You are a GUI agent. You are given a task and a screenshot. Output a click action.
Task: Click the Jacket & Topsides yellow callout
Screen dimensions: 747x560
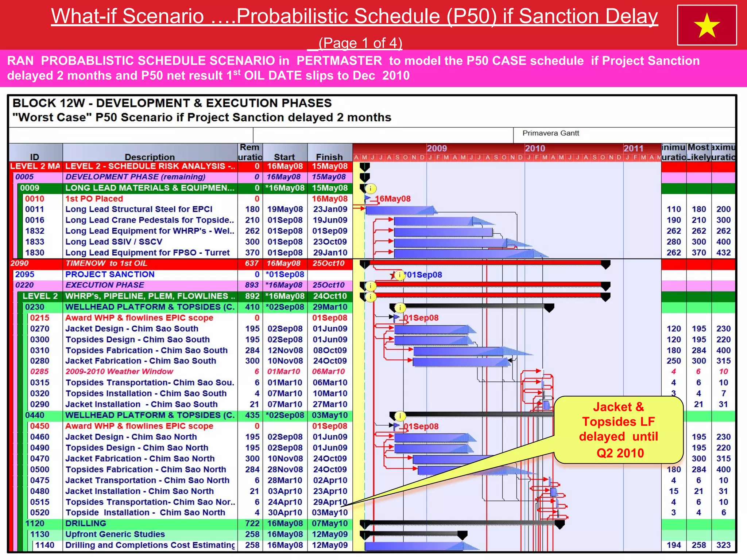pyautogui.click(x=619, y=429)
